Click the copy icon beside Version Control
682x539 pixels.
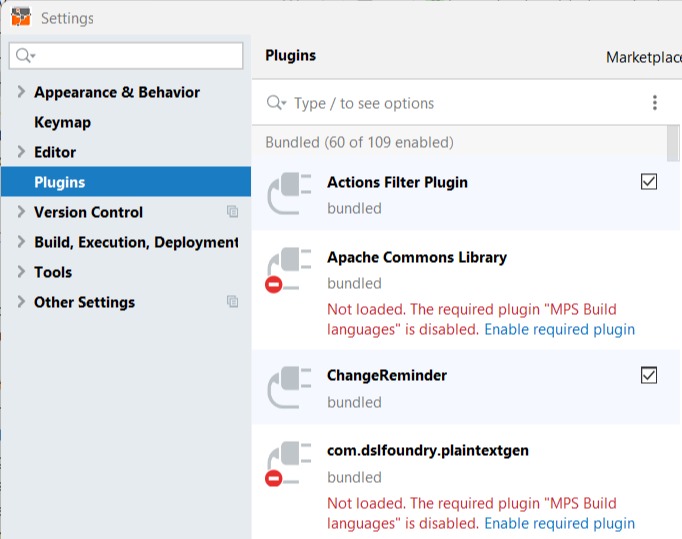click(232, 212)
